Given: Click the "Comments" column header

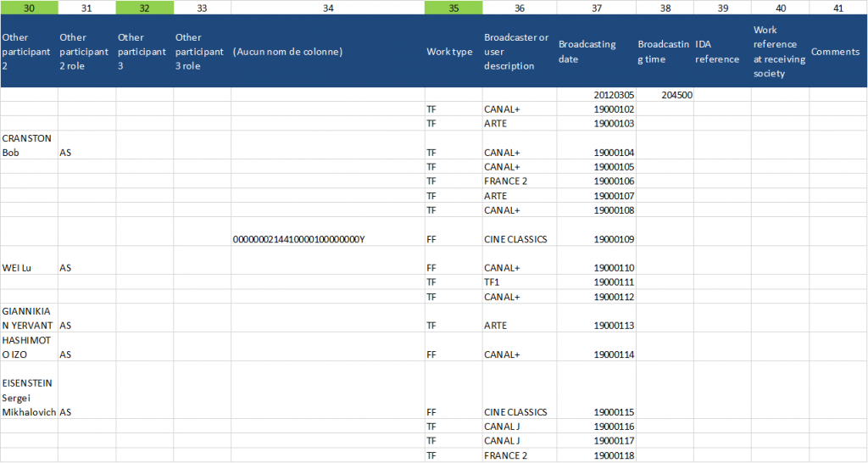Looking at the screenshot, I should 837,52.
